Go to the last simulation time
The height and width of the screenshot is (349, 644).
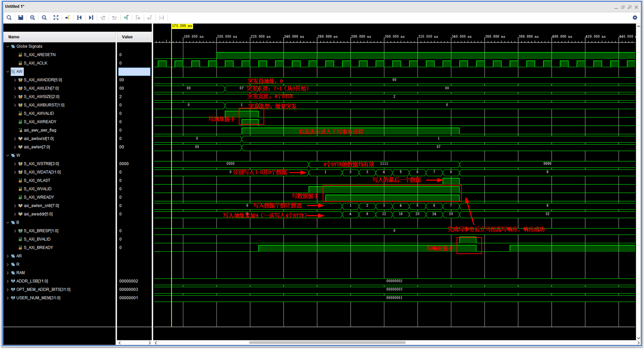[x=91, y=17]
